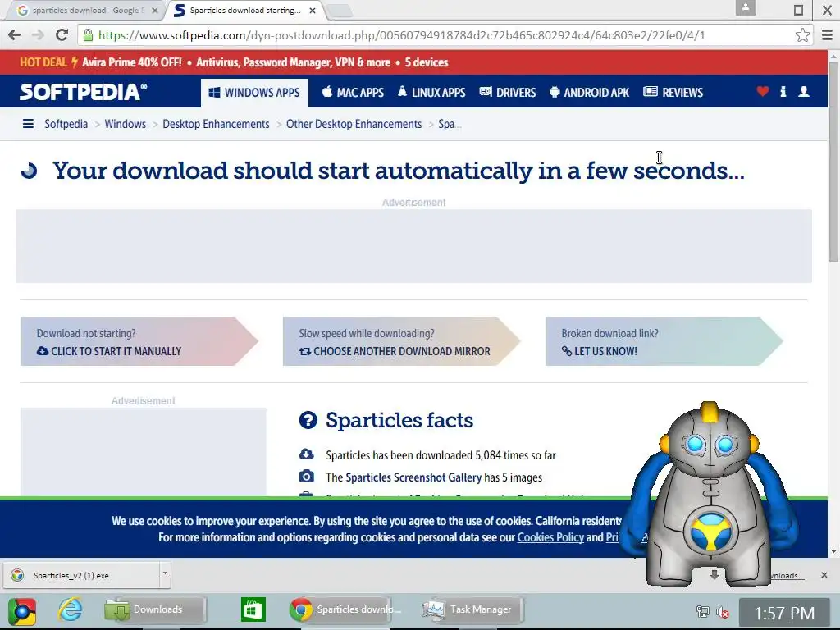Click the address bar URL
The width and height of the screenshot is (840, 630).
pyautogui.click(x=402, y=35)
